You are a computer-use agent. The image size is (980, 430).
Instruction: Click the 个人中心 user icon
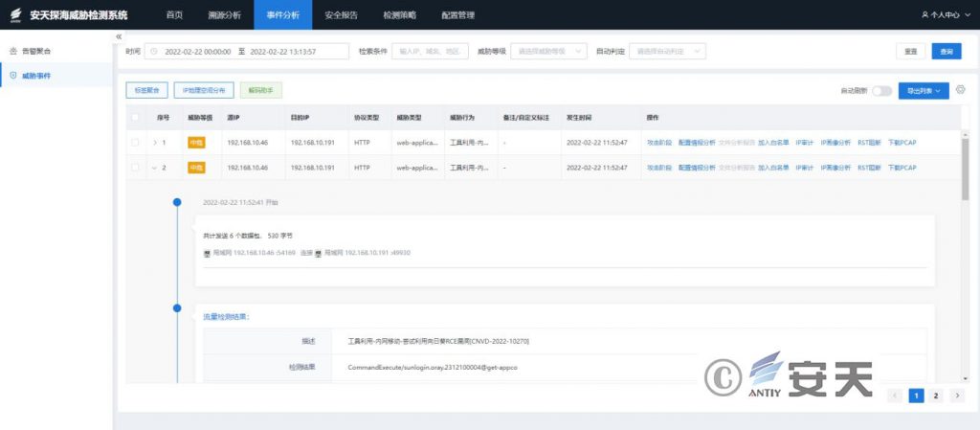pos(924,14)
